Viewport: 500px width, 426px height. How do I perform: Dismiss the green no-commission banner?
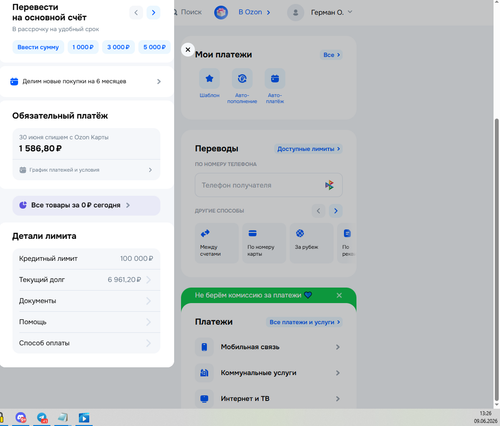point(339,295)
